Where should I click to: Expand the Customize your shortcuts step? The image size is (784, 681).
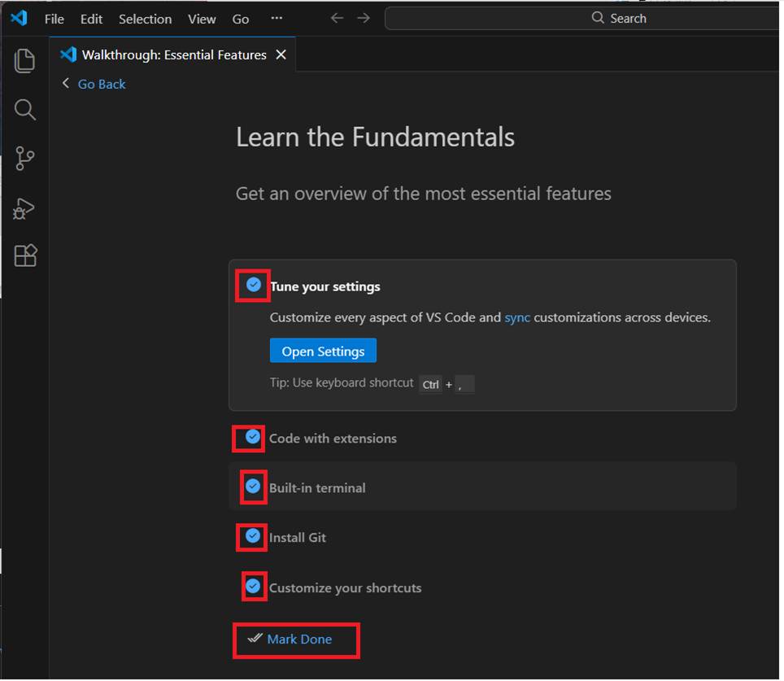(345, 588)
